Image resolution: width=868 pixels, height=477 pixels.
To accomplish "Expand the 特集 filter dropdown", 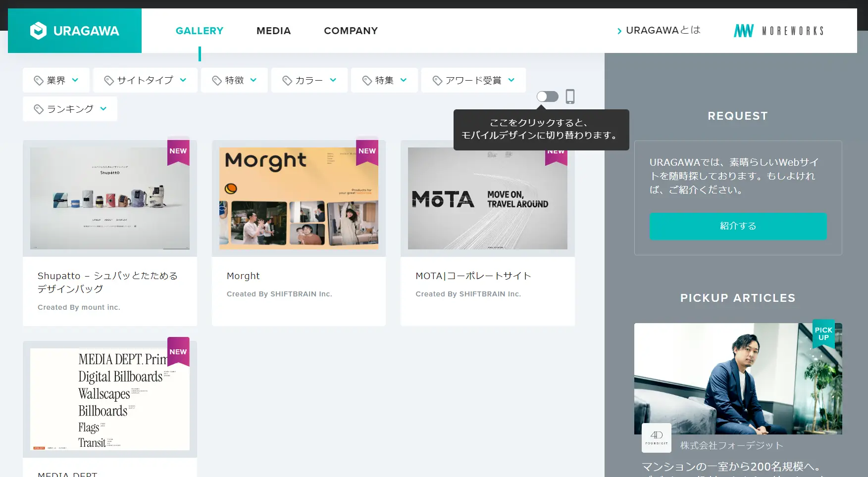I will point(384,80).
